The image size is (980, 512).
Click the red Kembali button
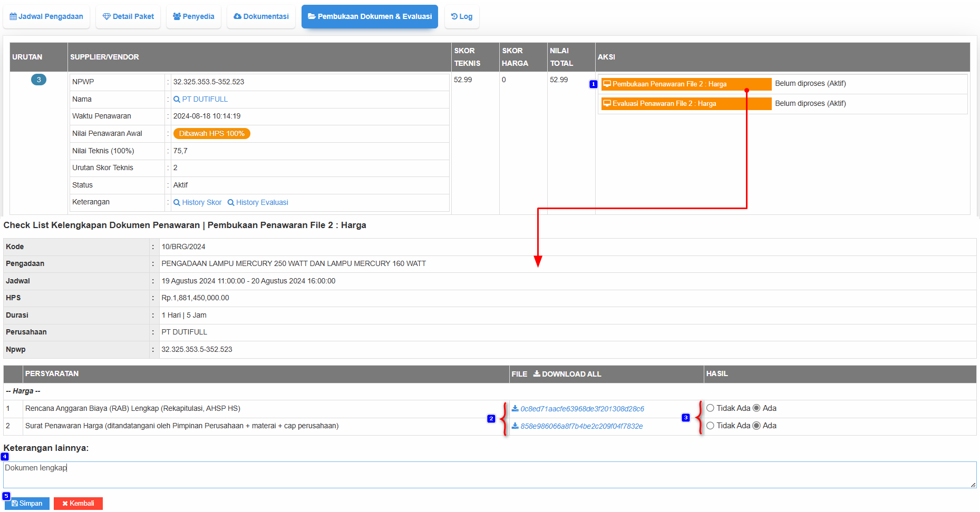coord(78,504)
